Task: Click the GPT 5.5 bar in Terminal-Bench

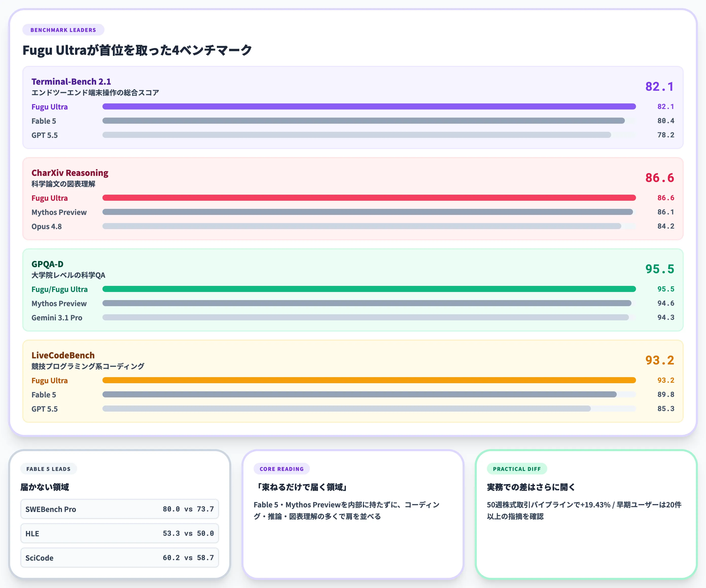Action: click(x=357, y=135)
